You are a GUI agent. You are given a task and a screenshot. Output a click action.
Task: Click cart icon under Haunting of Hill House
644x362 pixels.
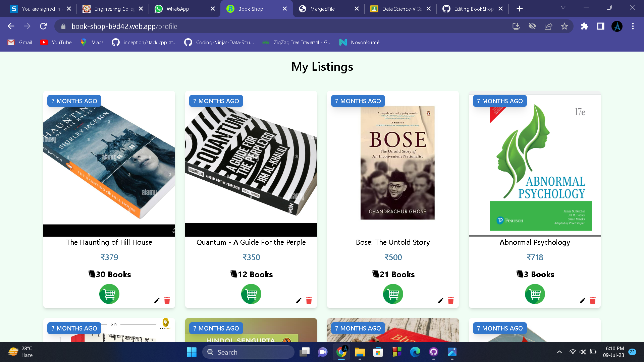pyautogui.click(x=109, y=294)
